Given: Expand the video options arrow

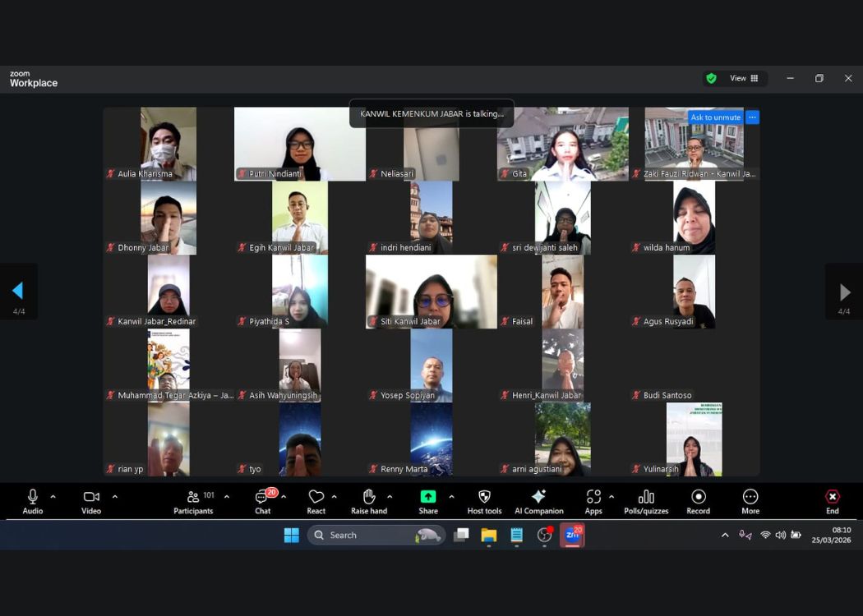Looking at the screenshot, I should [x=114, y=496].
